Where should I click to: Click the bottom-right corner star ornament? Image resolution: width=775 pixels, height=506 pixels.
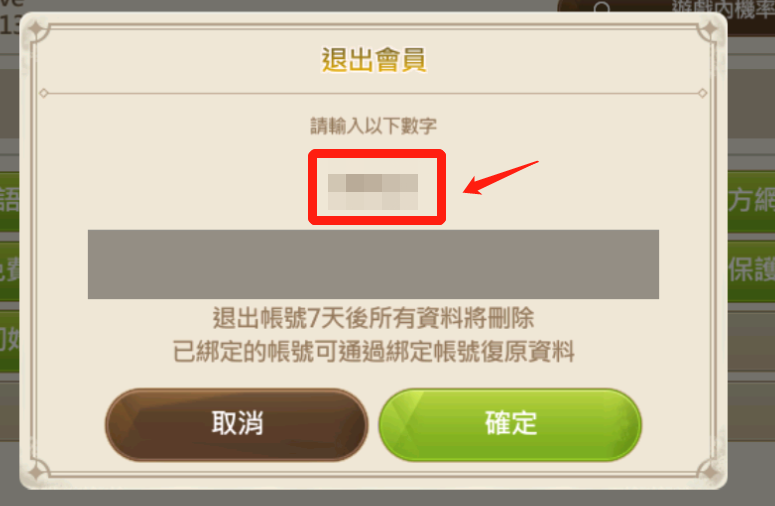(710, 472)
